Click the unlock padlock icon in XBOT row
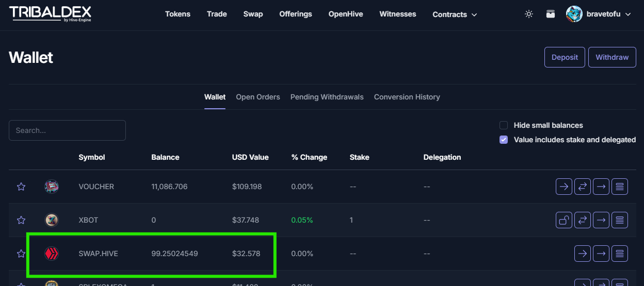 pos(564,220)
